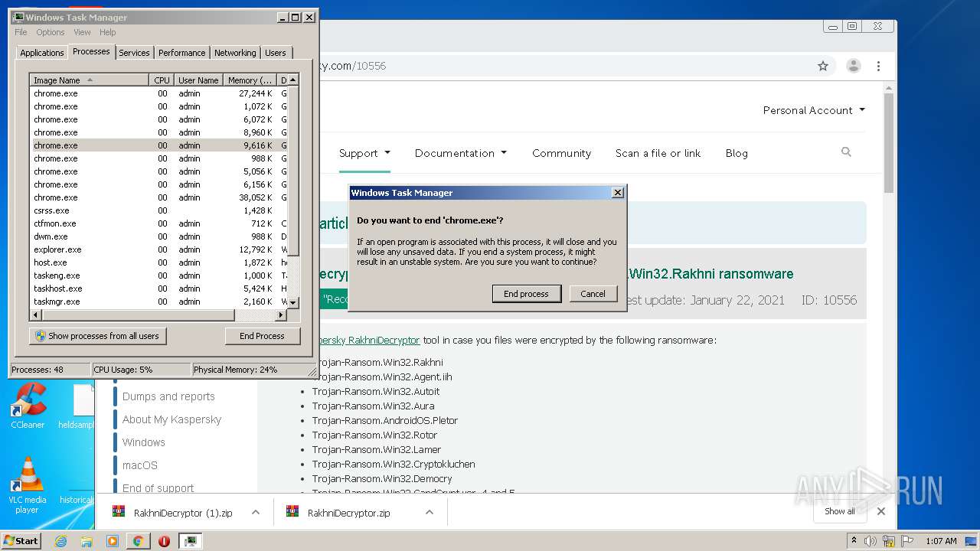
Task: Switch to Chrome taskbar icon
Action: (138, 541)
